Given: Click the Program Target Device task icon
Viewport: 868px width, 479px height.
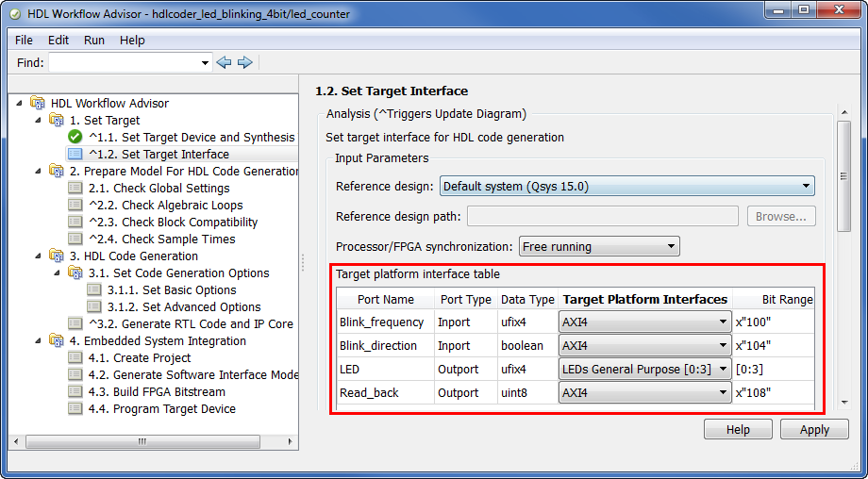Looking at the screenshot, I should tap(75, 408).
